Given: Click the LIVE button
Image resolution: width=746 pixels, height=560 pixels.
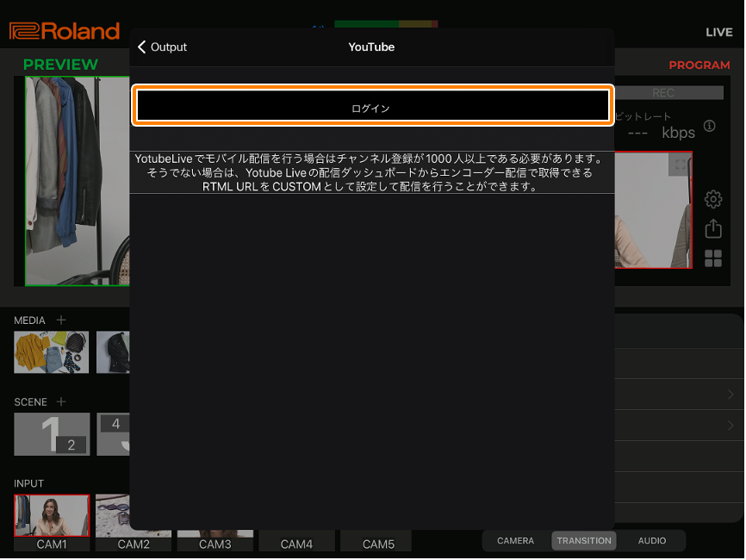Looking at the screenshot, I should (x=719, y=33).
